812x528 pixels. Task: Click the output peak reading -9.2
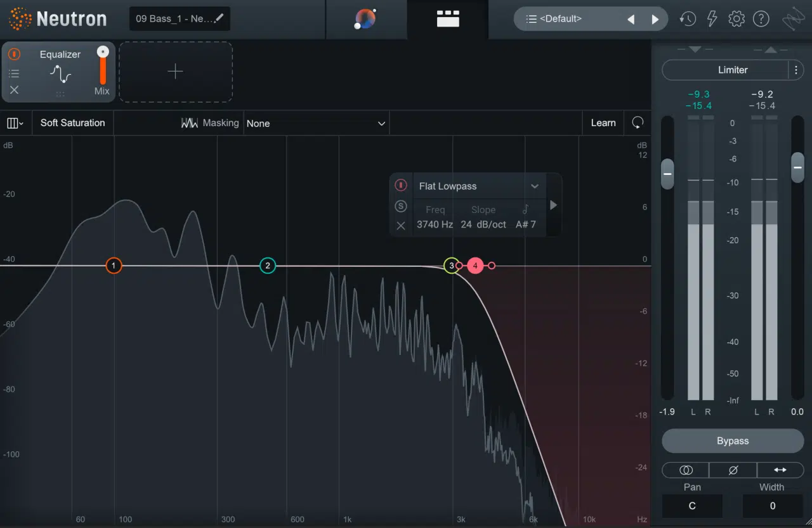coord(762,94)
